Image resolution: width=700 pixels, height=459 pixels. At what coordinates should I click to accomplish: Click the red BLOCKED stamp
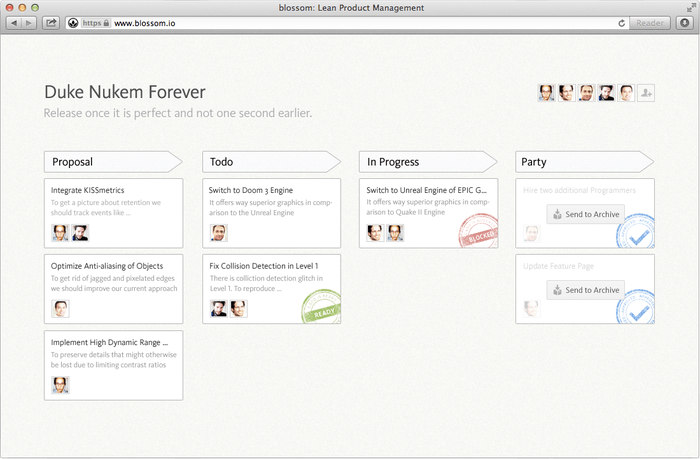pyautogui.click(x=477, y=229)
